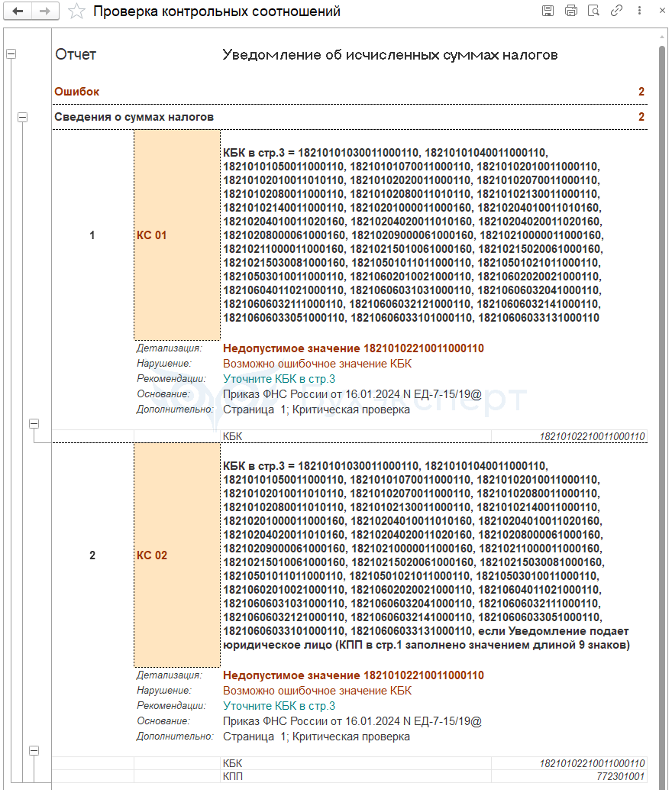Click the count 2 beside Сведения о суммах налогов

click(641, 117)
